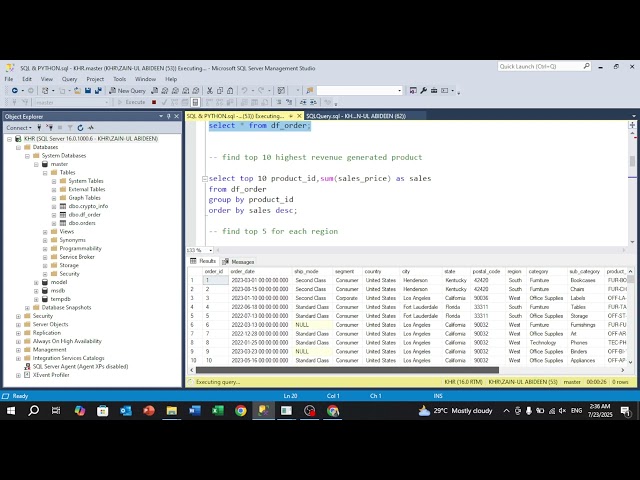Open Word from the taskbar

point(195,411)
